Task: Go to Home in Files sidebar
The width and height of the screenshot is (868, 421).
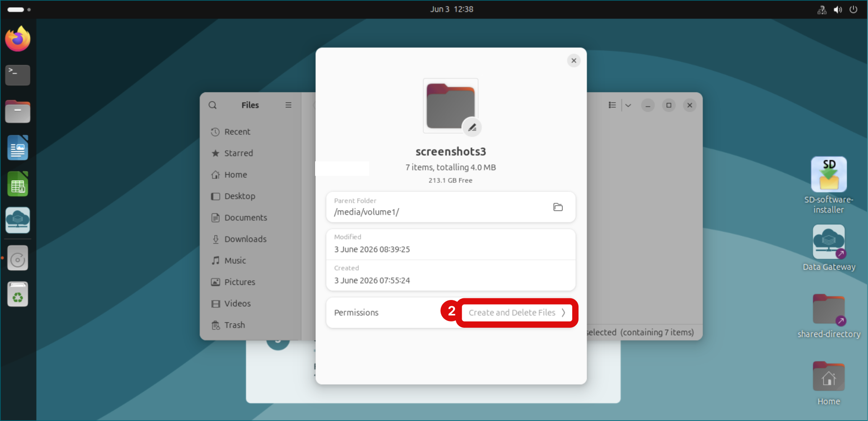Action: (x=251, y=175)
